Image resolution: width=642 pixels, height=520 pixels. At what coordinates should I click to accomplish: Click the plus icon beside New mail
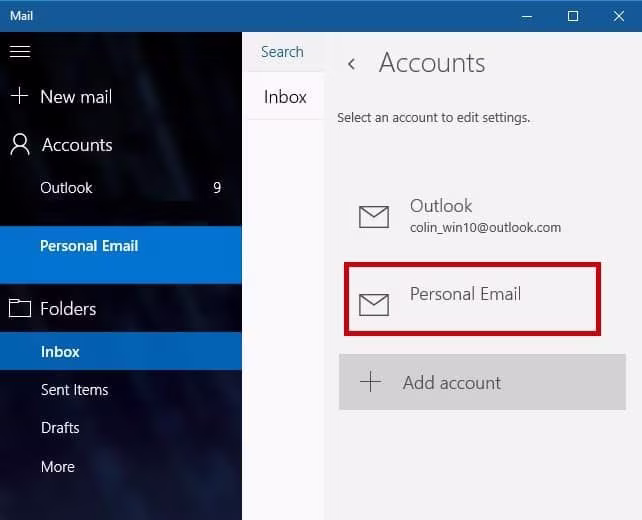(x=19, y=96)
